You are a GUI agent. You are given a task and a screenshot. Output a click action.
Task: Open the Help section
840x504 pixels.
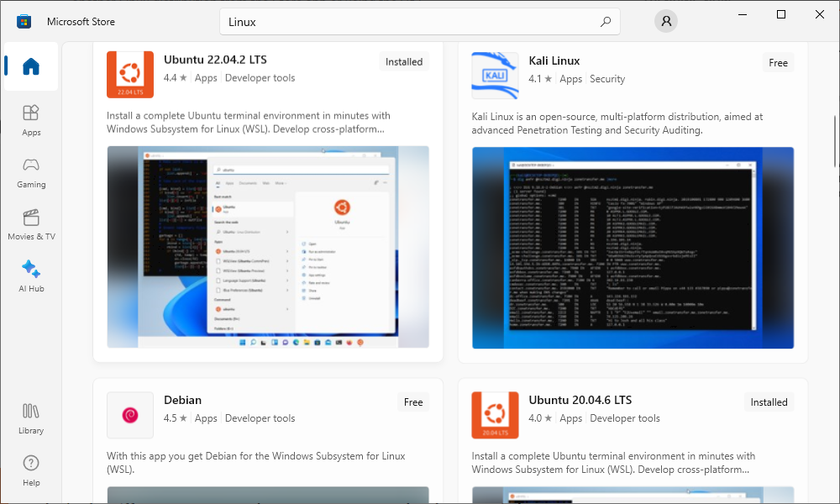point(31,470)
